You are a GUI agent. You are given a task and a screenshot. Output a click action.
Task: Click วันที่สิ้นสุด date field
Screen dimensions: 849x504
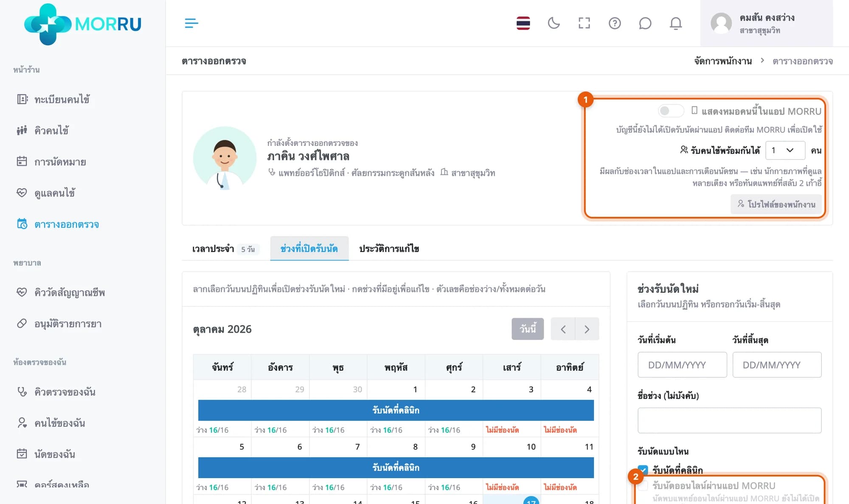(777, 365)
